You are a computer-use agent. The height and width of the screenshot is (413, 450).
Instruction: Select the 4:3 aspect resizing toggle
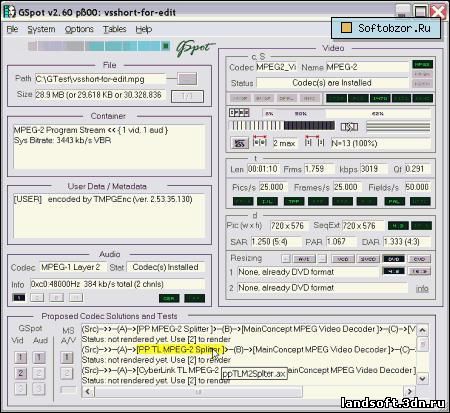tap(394, 271)
